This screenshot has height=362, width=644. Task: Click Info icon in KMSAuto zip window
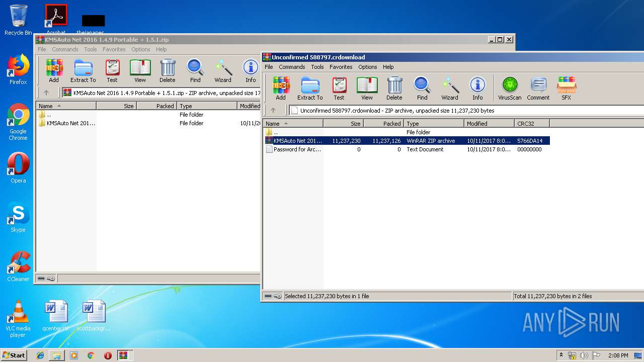251,71
